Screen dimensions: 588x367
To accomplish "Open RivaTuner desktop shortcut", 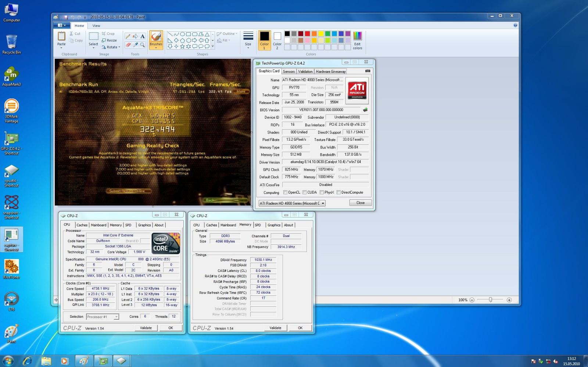I will [x=11, y=269].
